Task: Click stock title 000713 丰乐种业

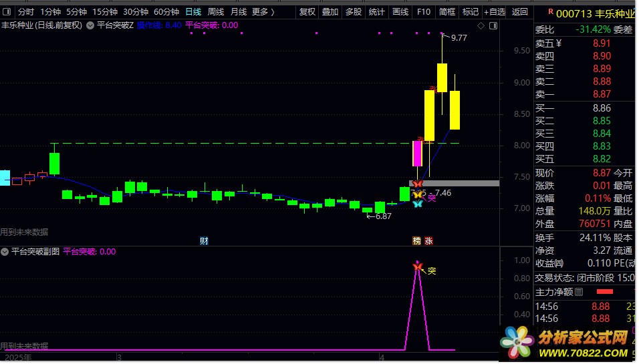Action: [595, 14]
